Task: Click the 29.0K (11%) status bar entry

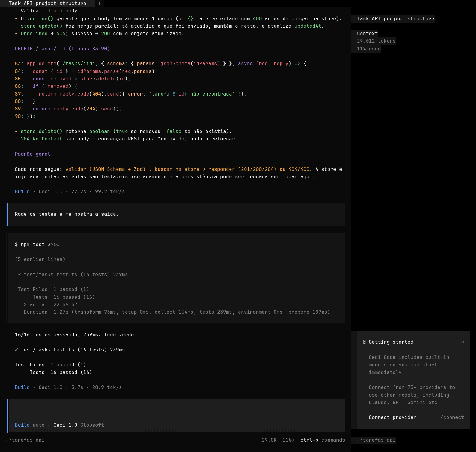Action: tap(278, 440)
